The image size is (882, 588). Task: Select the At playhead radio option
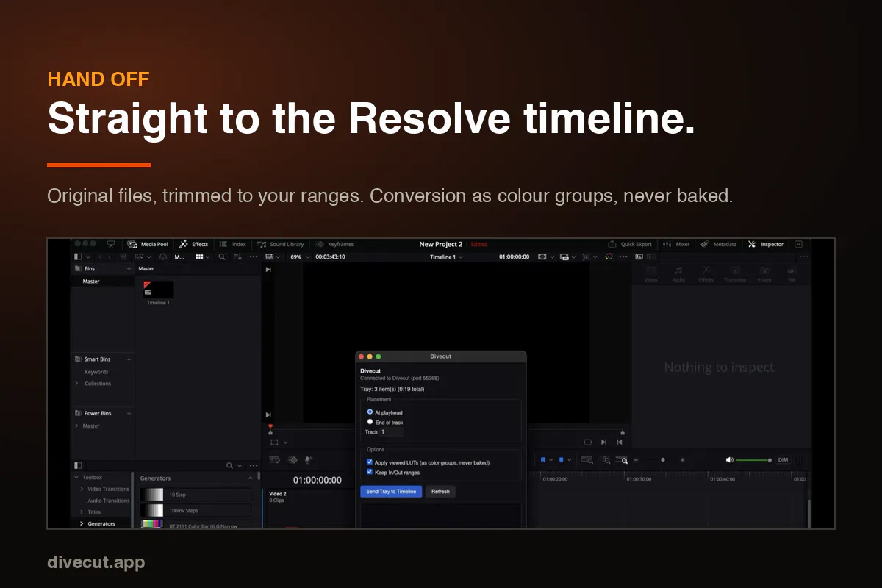(x=370, y=412)
